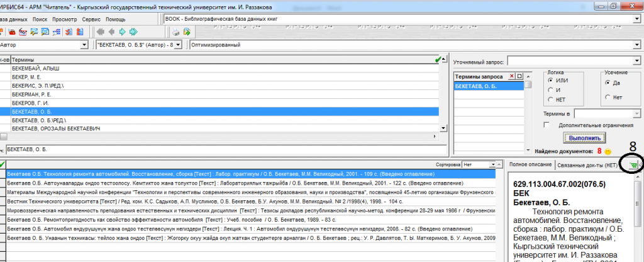This screenshot has width=644, height=262.
Task: Set truncation 'Нет' radio option
Action: click(608, 97)
